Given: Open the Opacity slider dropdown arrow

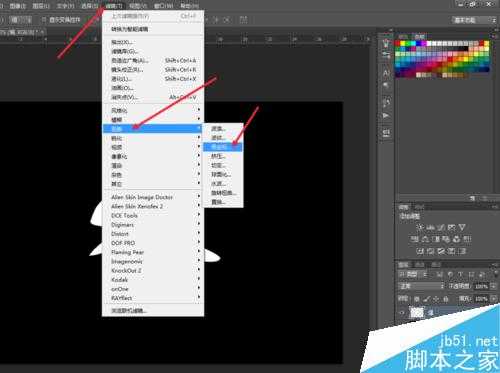Looking at the screenshot, I should [x=493, y=286].
